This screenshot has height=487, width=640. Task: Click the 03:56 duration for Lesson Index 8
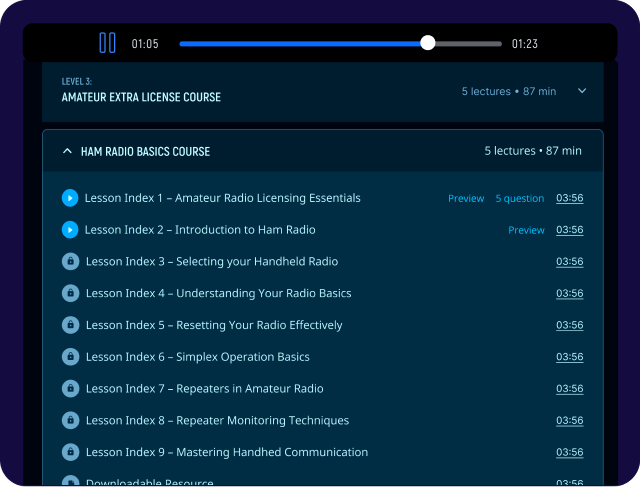pos(569,420)
